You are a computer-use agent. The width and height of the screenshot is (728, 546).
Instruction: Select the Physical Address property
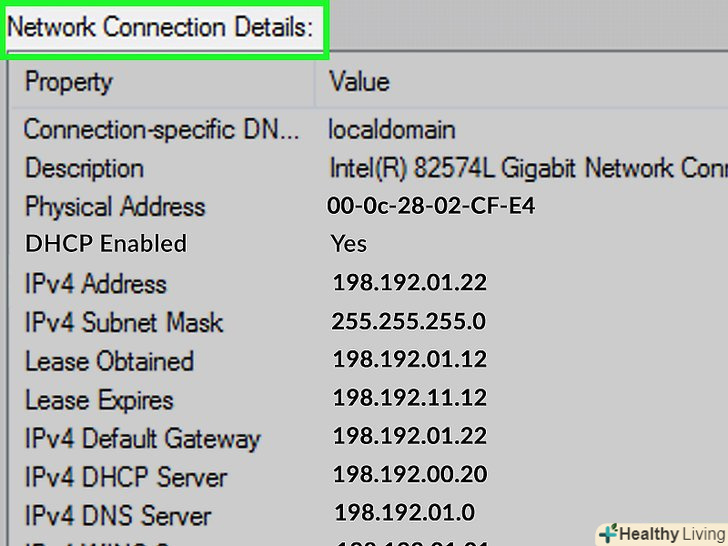point(115,207)
